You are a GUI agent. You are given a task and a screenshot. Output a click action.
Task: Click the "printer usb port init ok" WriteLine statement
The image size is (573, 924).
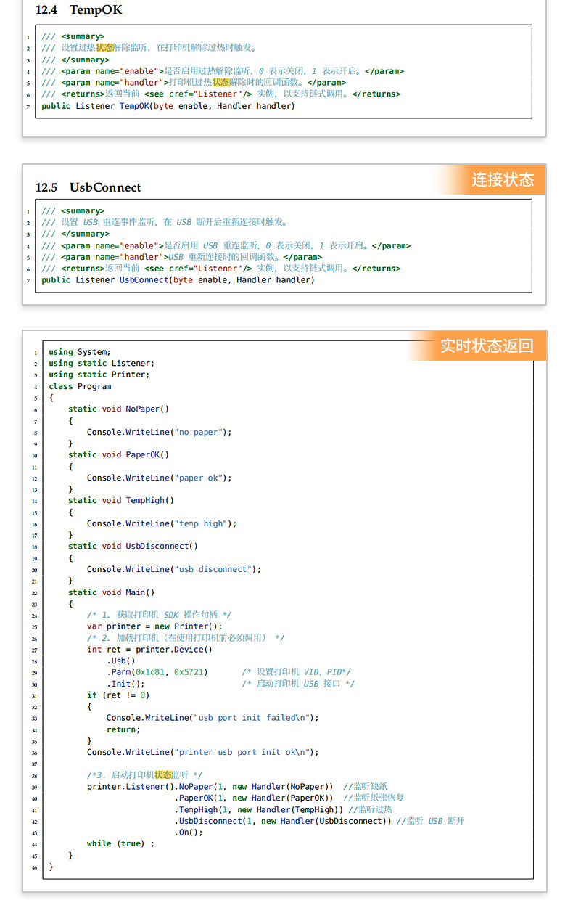pyautogui.click(x=203, y=752)
